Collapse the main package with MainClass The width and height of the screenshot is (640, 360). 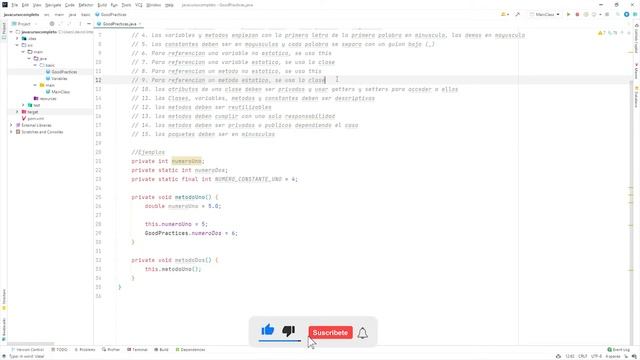pyautogui.click(x=35, y=85)
